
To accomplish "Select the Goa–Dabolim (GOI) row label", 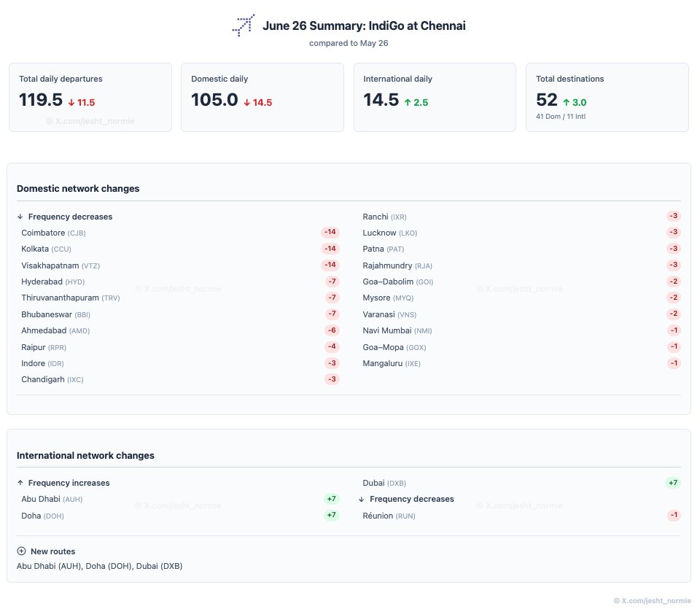I will coord(398,282).
